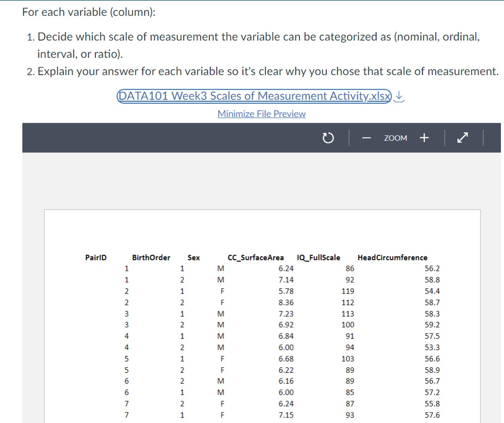
Task: Select the BirthOrder column header
Action: tap(152, 257)
